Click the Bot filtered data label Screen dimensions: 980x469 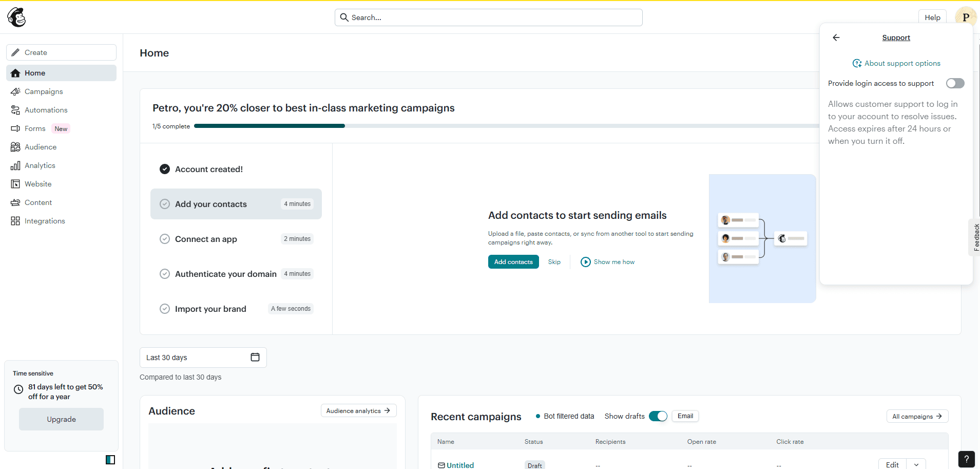[x=569, y=416]
